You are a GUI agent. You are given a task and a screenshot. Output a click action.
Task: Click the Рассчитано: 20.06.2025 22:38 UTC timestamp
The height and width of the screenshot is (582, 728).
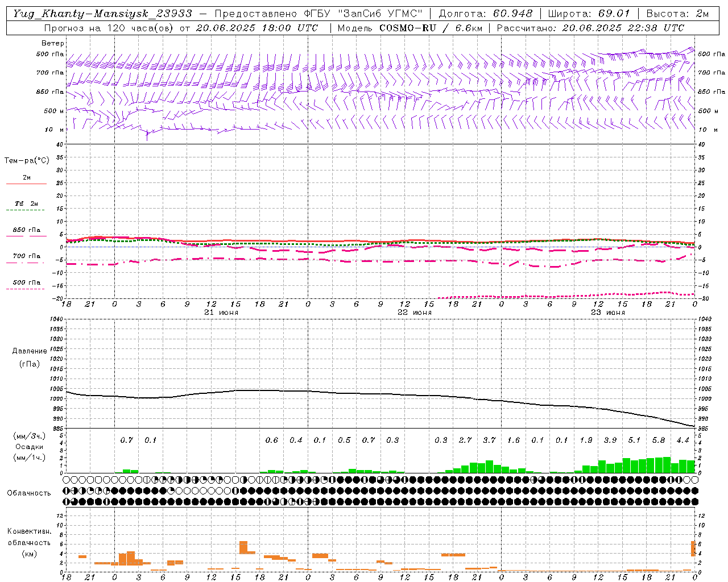[590, 28]
